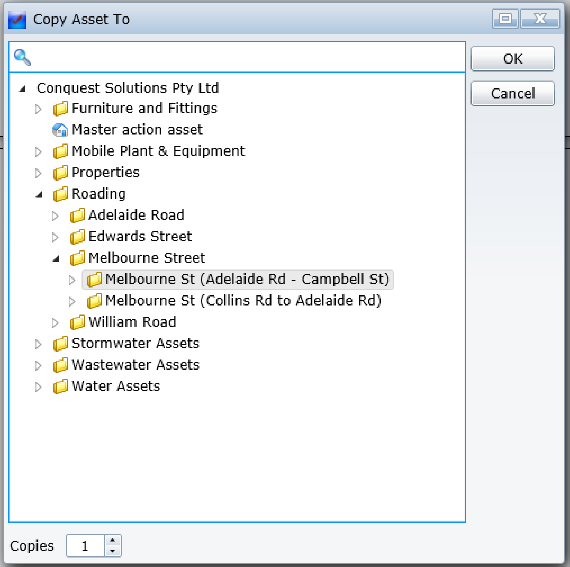Click the Copy Asset To window icon
The image size is (570, 567).
[17, 20]
